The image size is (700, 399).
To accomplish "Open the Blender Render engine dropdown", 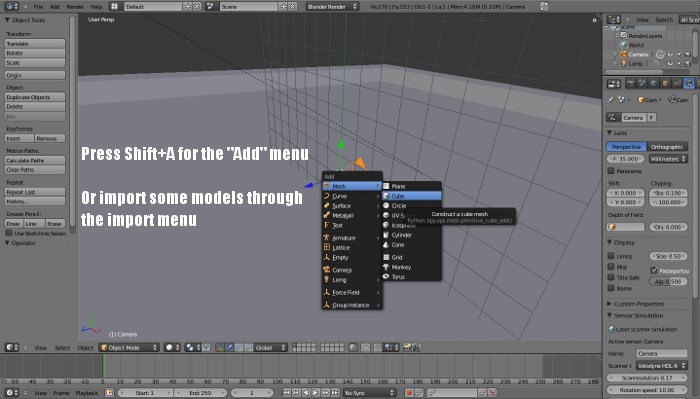I will point(332,7).
